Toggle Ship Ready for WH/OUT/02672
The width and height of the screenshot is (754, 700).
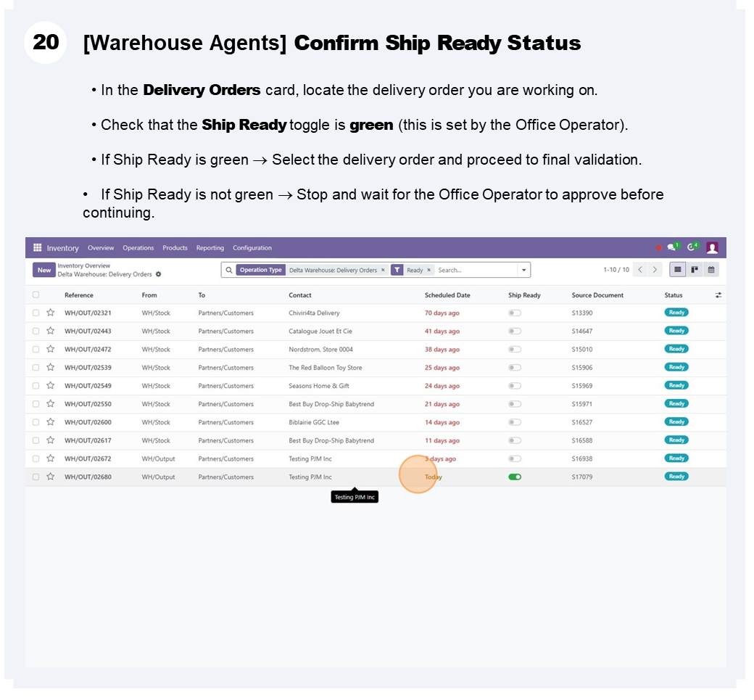coord(515,458)
